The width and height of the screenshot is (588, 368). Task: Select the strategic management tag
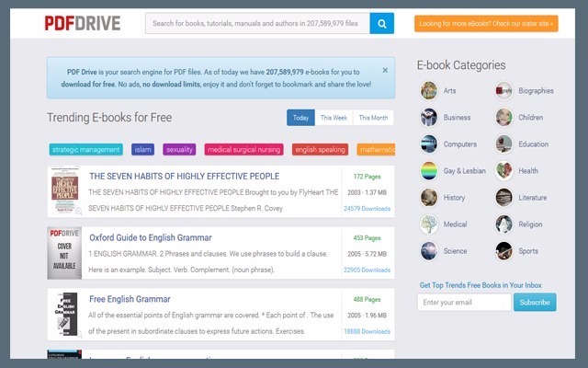point(86,149)
